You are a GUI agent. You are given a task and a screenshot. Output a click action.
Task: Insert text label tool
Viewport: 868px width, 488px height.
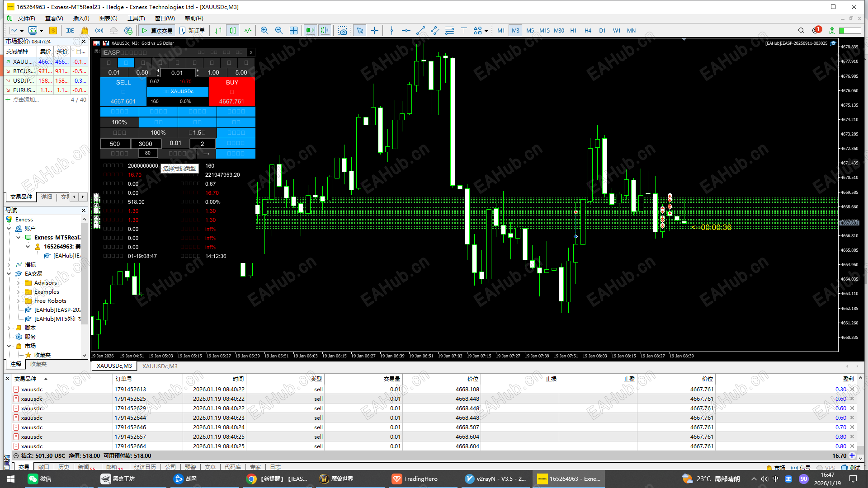click(464, 31)
